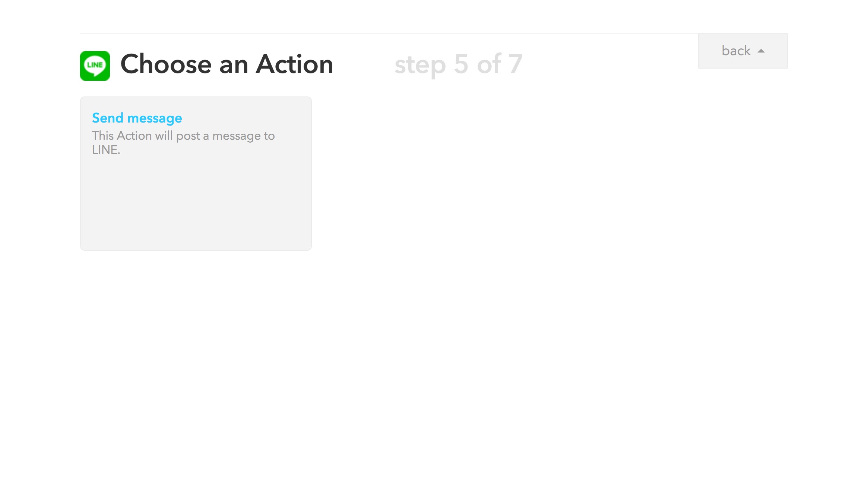Click the word message in the blue title
Image resolution: width=868 pixels, height=482 pixels.
click(x=155, y=119)
